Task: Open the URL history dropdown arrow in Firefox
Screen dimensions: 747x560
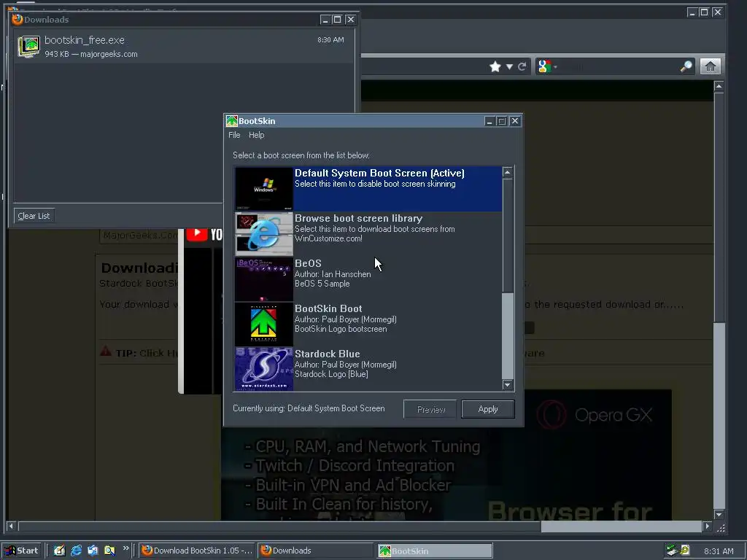Action: pos(509,66)
